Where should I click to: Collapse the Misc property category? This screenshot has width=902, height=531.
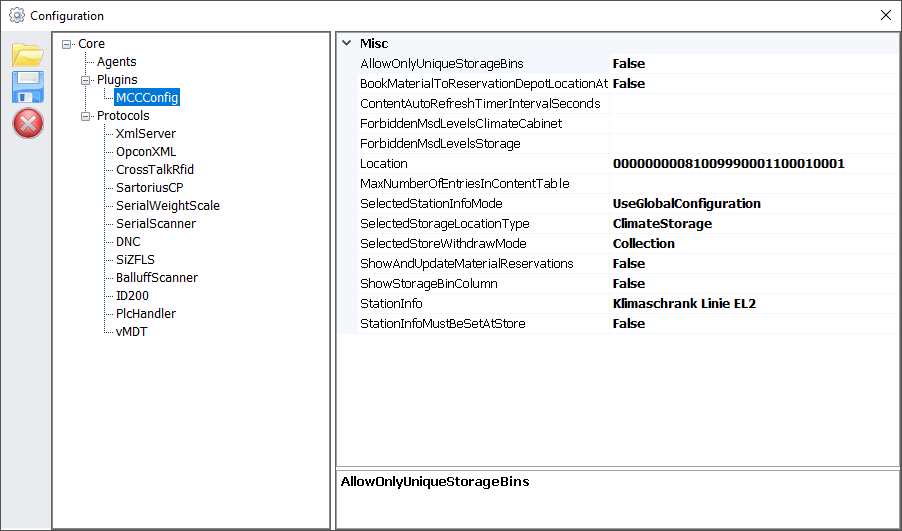(x=346, y=44)
